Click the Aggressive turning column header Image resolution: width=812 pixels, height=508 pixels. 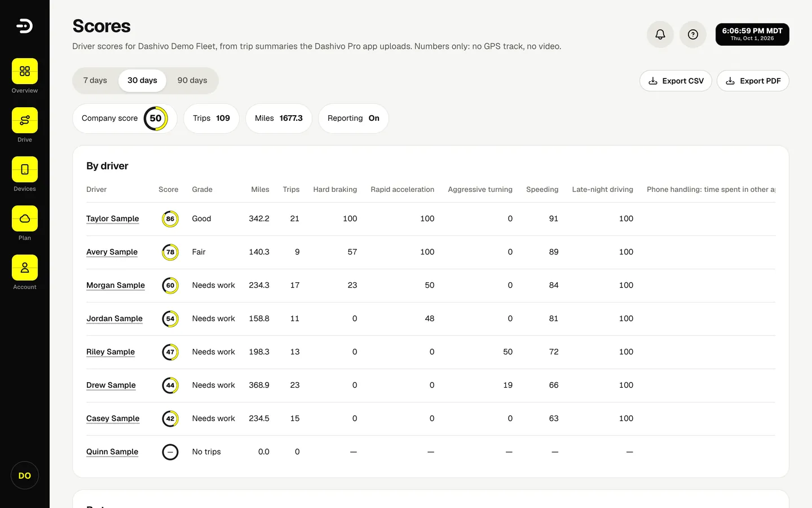480,190
